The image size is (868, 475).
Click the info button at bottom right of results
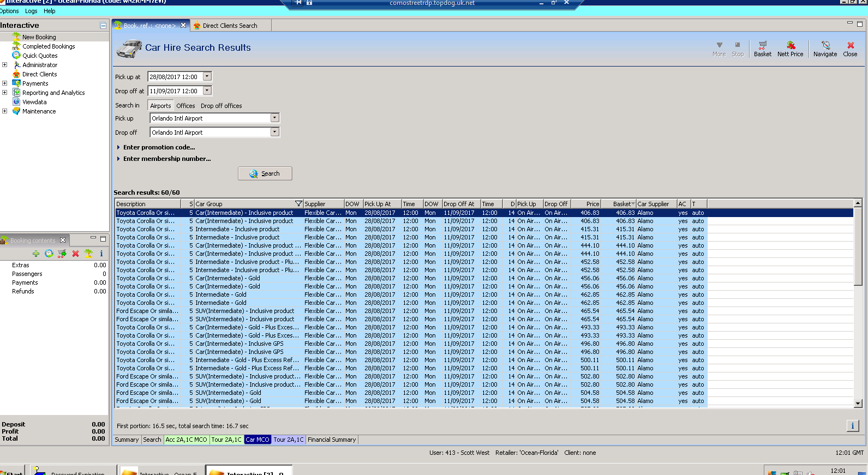[x=853, y=426]
